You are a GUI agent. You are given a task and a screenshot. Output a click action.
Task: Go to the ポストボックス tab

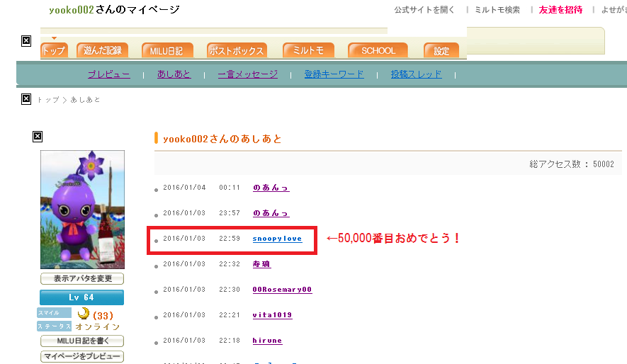tap(237, 50)
